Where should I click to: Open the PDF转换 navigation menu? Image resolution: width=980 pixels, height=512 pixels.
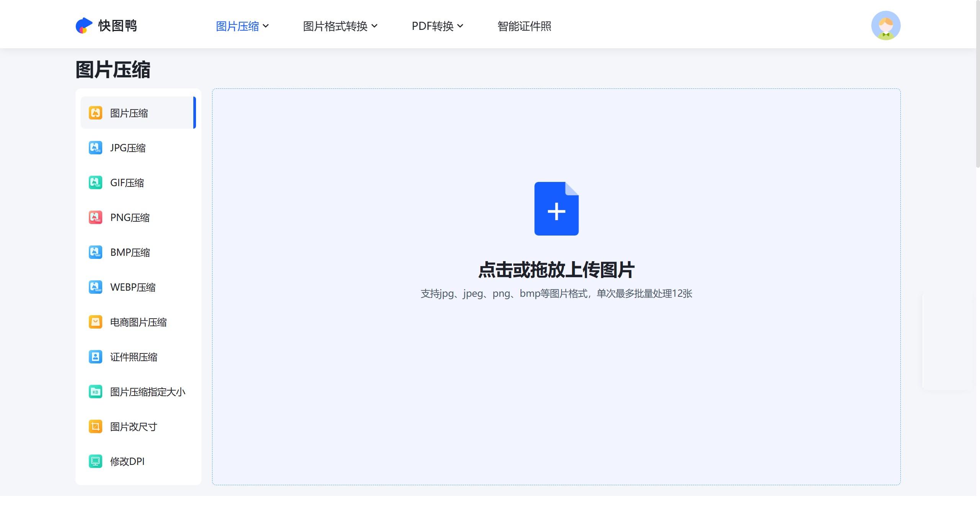point(438,26)
